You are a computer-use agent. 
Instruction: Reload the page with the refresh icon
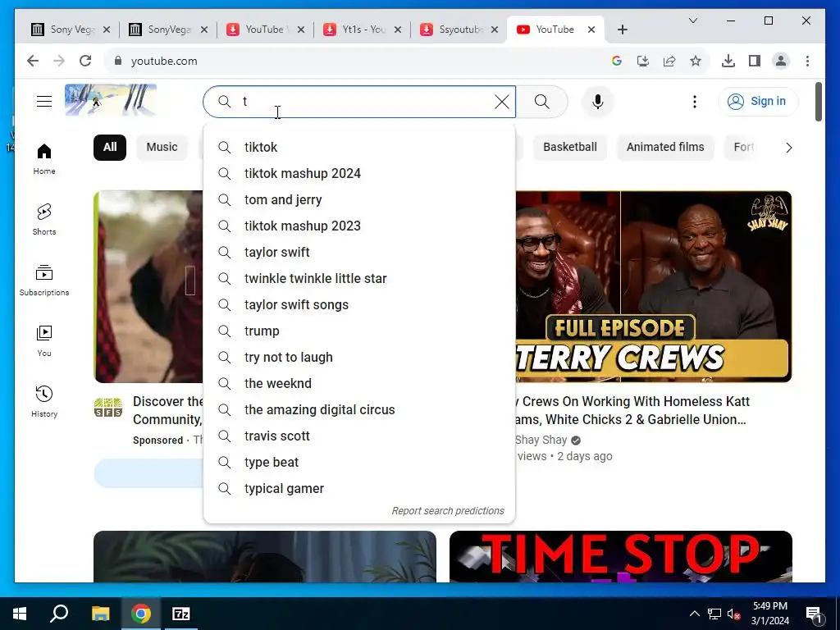(x=85, y=61)
